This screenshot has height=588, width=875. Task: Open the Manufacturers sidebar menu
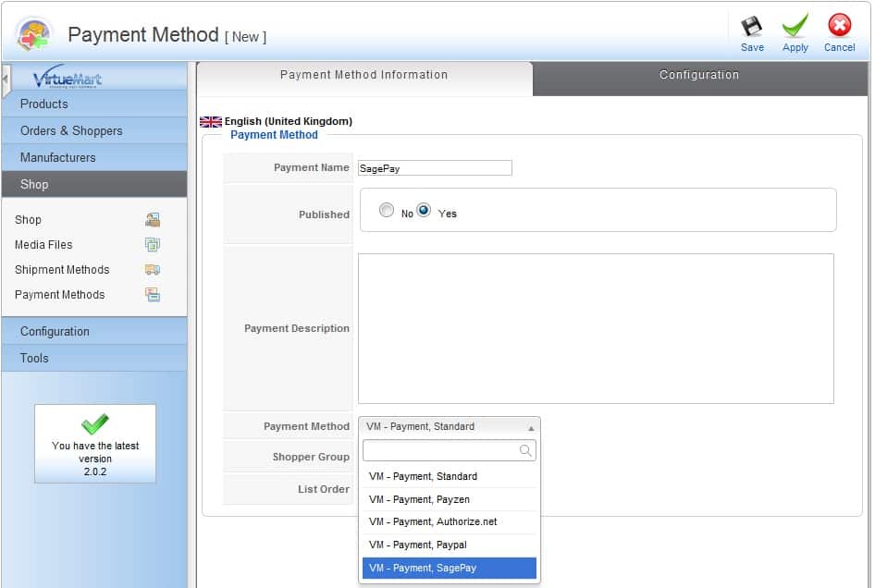pos(94,157)
